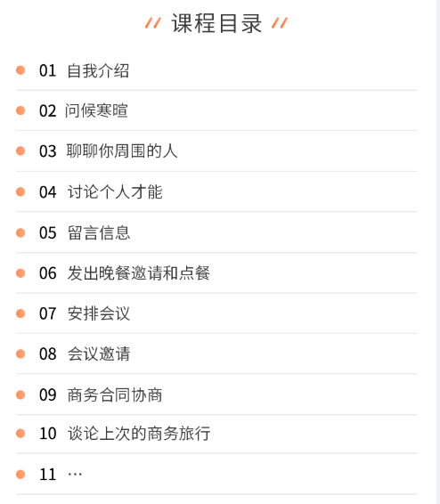Select lesson 09 商务合同协商
The width and height of the screenshot is (440, 504).
pos(216,394)
